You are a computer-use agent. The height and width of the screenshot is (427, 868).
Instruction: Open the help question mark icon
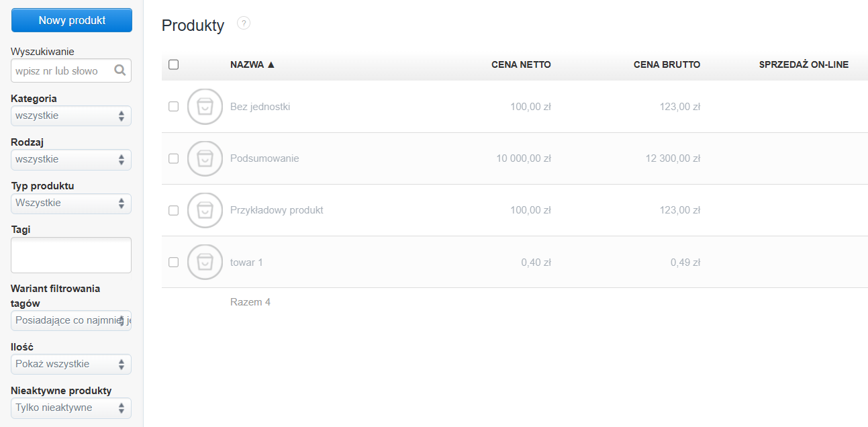pyautogui.click(x=244, y=24)
